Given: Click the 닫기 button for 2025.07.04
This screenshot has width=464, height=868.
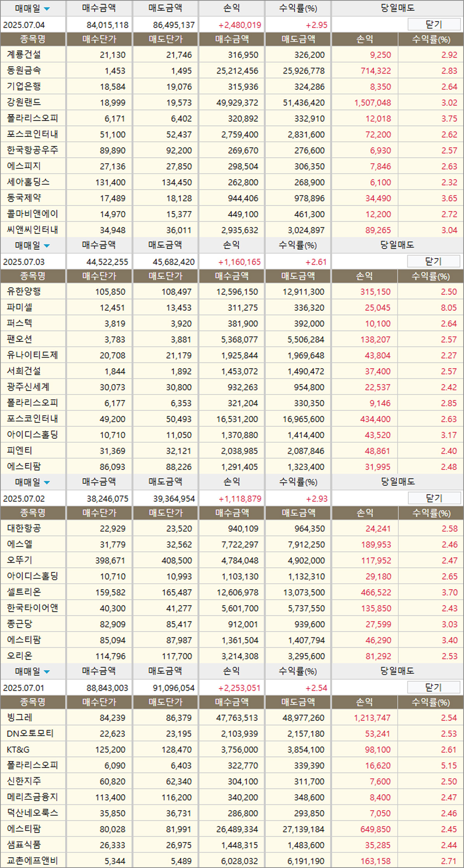Looking at the screenshot, I should [434, 24].
